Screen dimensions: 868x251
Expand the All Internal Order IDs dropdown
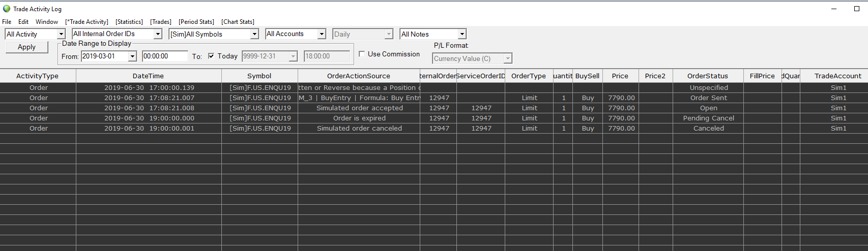(158, 34)
